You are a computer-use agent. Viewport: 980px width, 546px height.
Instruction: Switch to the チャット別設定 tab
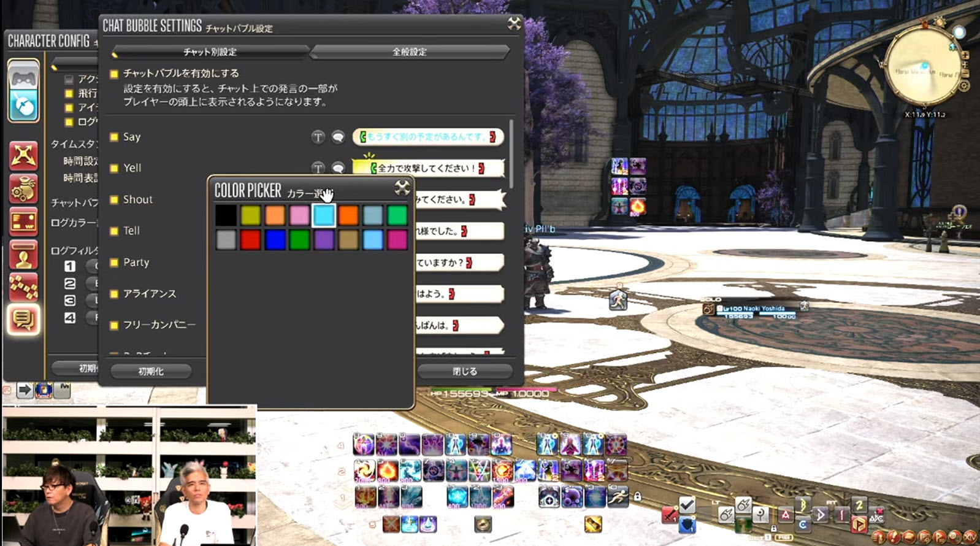210,52
